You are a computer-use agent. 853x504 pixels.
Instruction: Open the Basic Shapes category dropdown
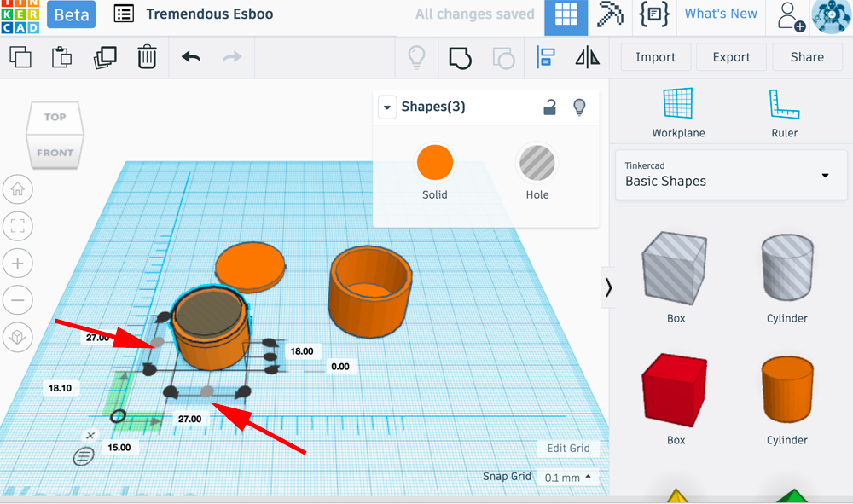731,175
